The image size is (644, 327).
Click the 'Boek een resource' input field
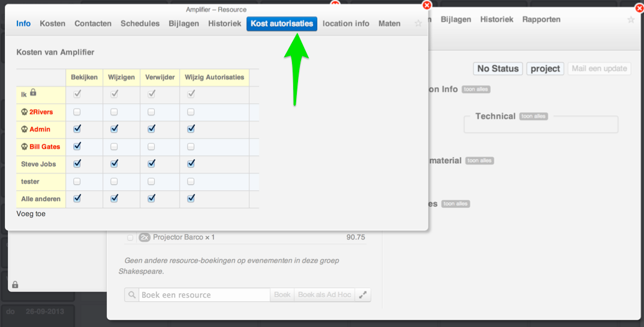click(x=204, y=295)
